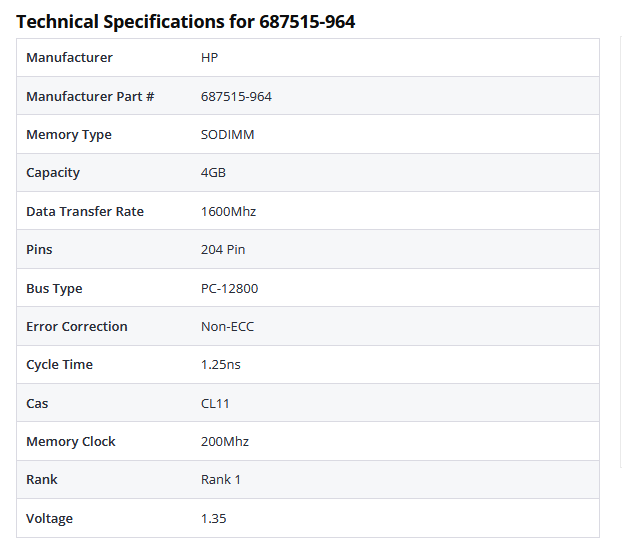Screen dimensions: 622x557
Task: Select the SODIMM value text
Action: coord(227,135)
